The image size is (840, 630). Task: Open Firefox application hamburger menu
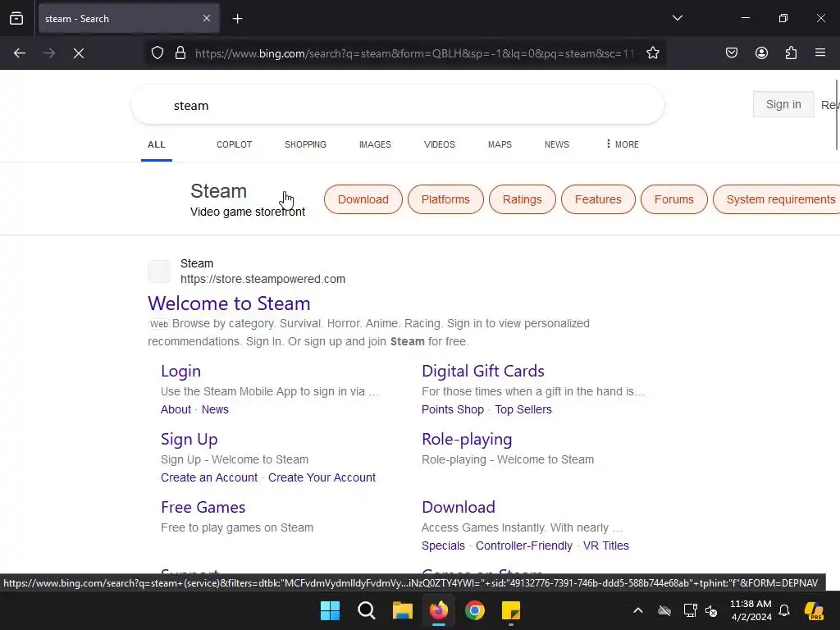(x=820, y=52)
